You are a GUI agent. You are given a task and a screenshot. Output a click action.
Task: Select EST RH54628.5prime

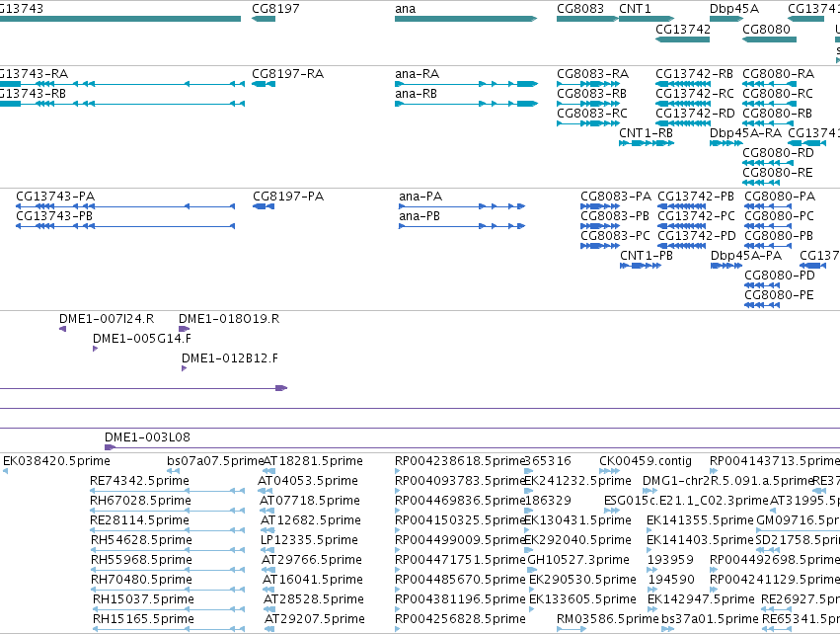click(x=168, y=550)
